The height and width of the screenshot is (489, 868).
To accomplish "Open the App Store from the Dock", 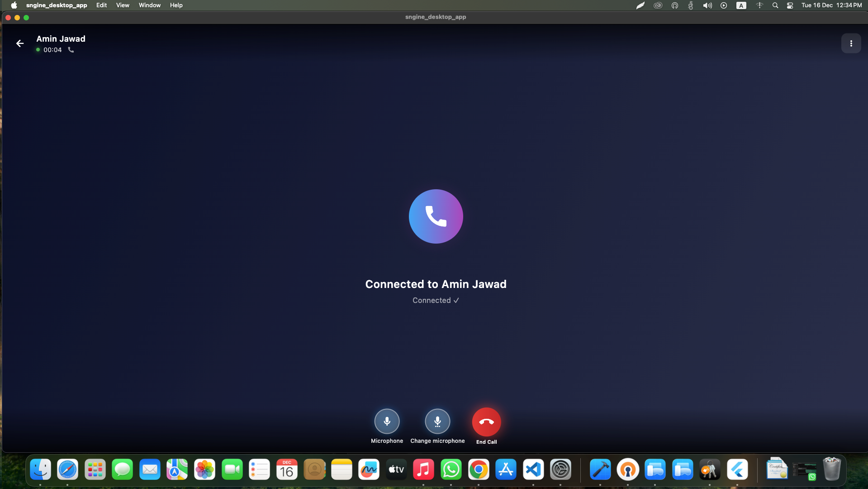I will click(x=505, y=470).
